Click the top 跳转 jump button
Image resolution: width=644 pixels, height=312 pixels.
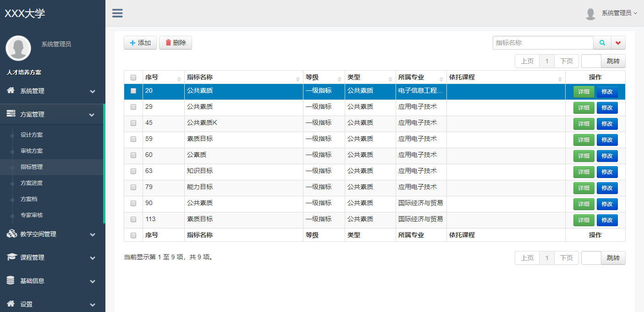[613, 61]
